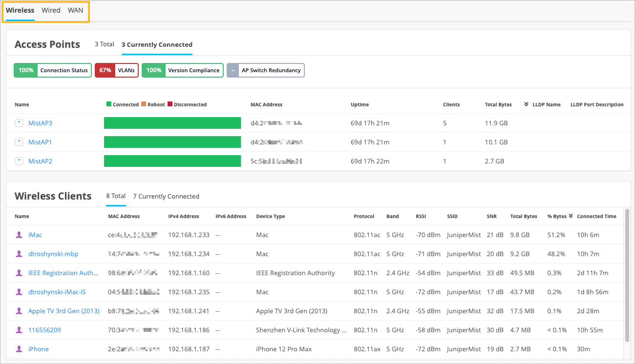Open the dtroshynski-iMac-i5 client link
This screenshot has width=635, height=364.
[x=57, y=292]
